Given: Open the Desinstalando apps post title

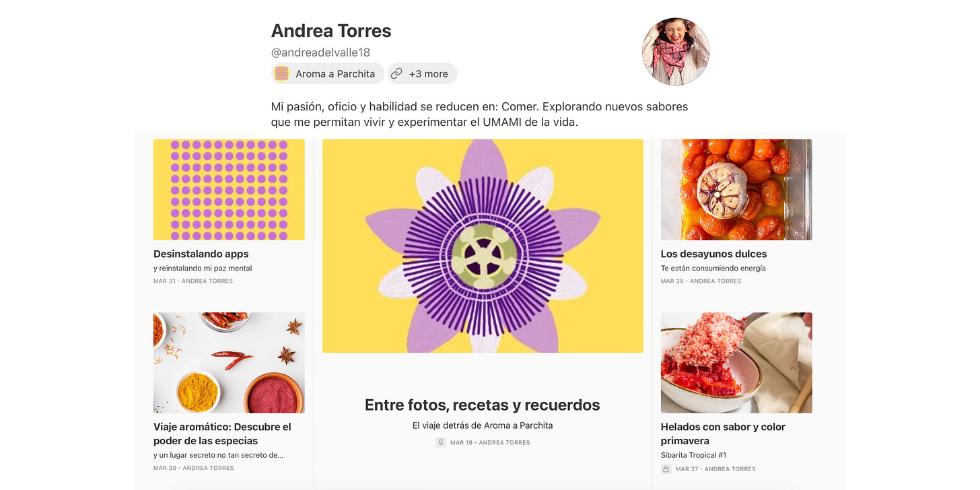Looking at the screenshot, I should pos(201,254).
